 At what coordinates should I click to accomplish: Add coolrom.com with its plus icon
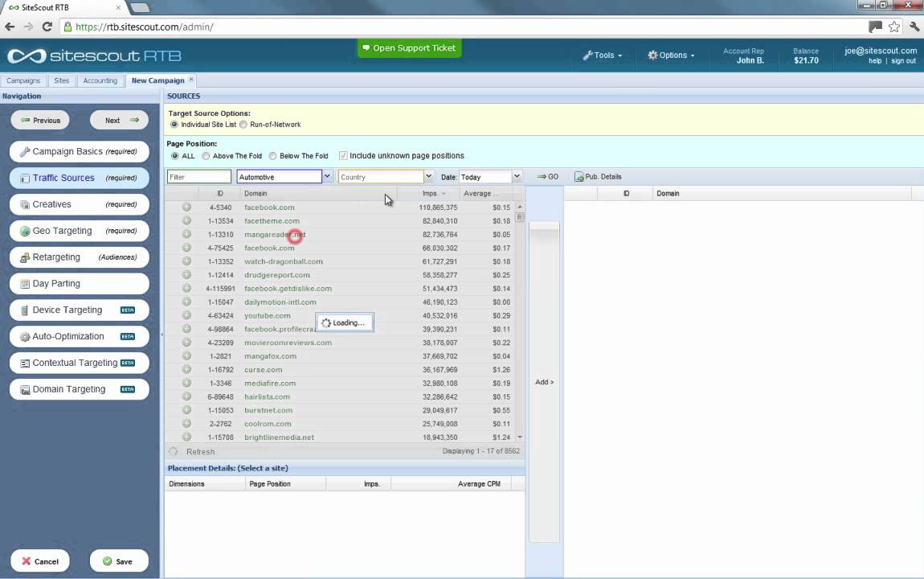[186, 424]
